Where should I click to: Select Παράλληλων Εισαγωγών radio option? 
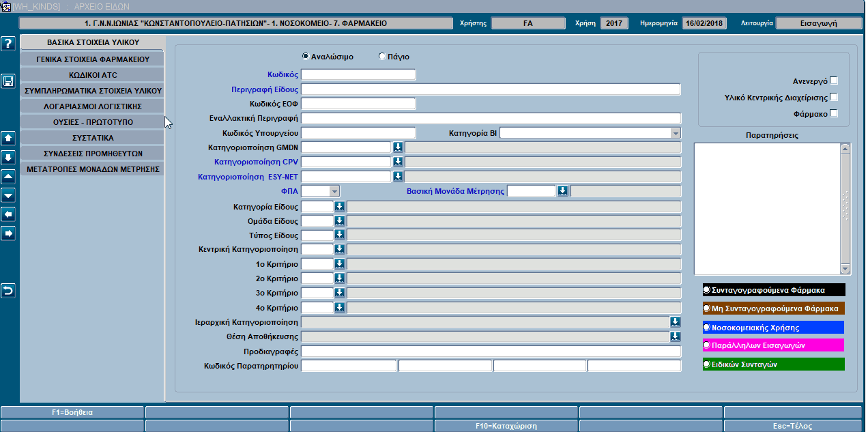(x=707, y=345)
